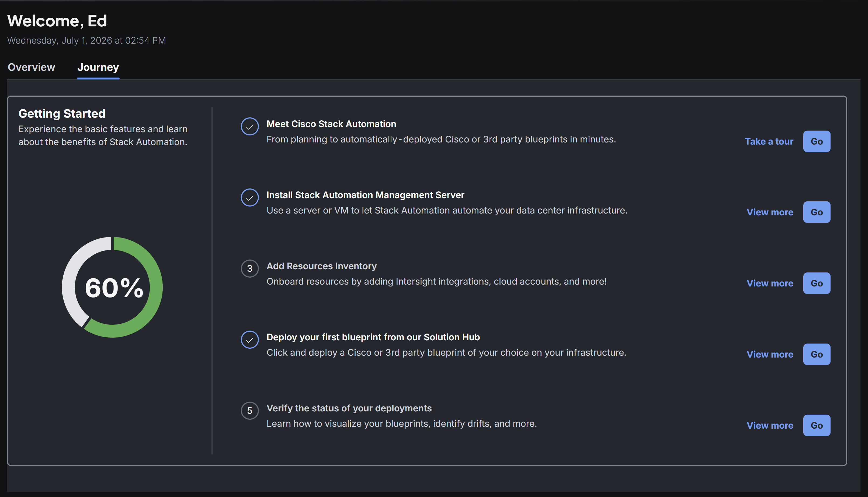Click View more for Add Resources Inventory

(x=770, y=283)
